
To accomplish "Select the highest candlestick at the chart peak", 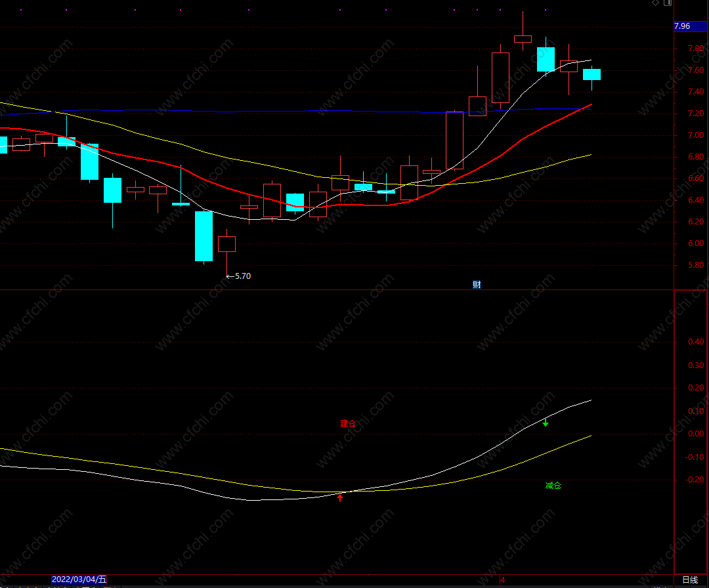I will point(523,39).
